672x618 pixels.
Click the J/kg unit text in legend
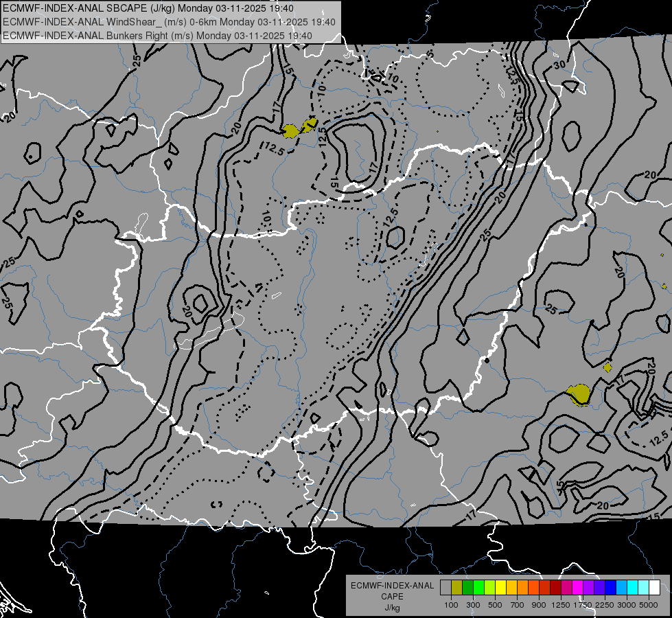point(392,608)
